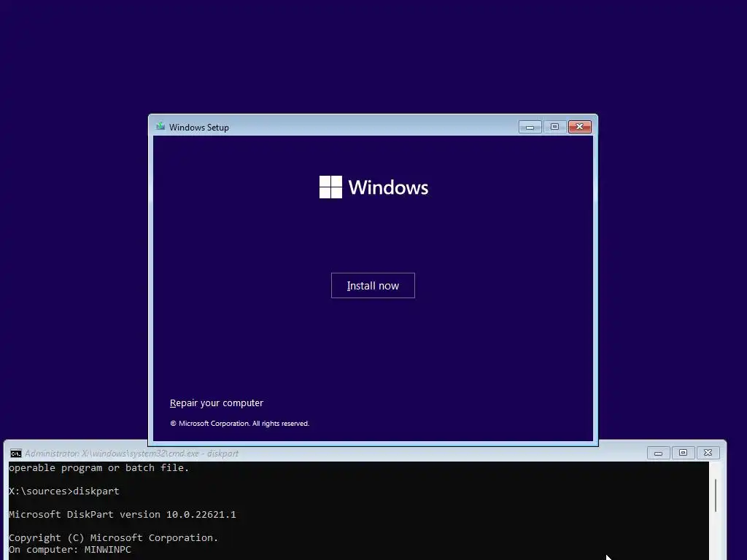Click the Microsoft Corporation copyright notice in Setup
Image resolution: width=747 pixels, height=560 pixels.
pyautogui.click(x=239, y=424)
